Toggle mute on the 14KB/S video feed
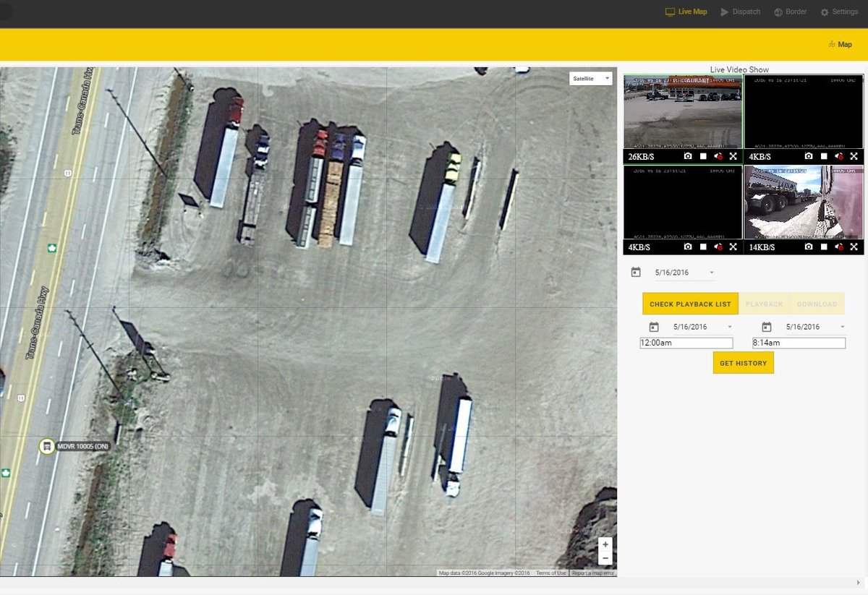This screenshot has width=868, height=595. (x=839, y=247)
